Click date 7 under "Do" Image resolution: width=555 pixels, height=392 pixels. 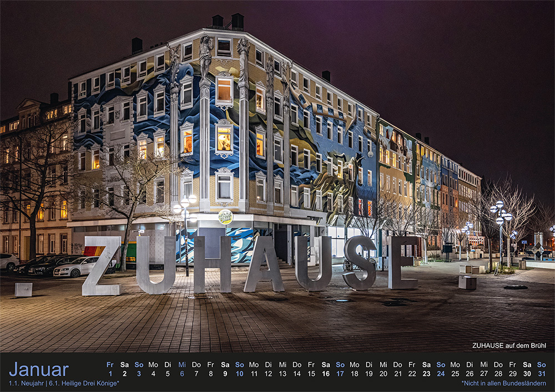point(196,374)
